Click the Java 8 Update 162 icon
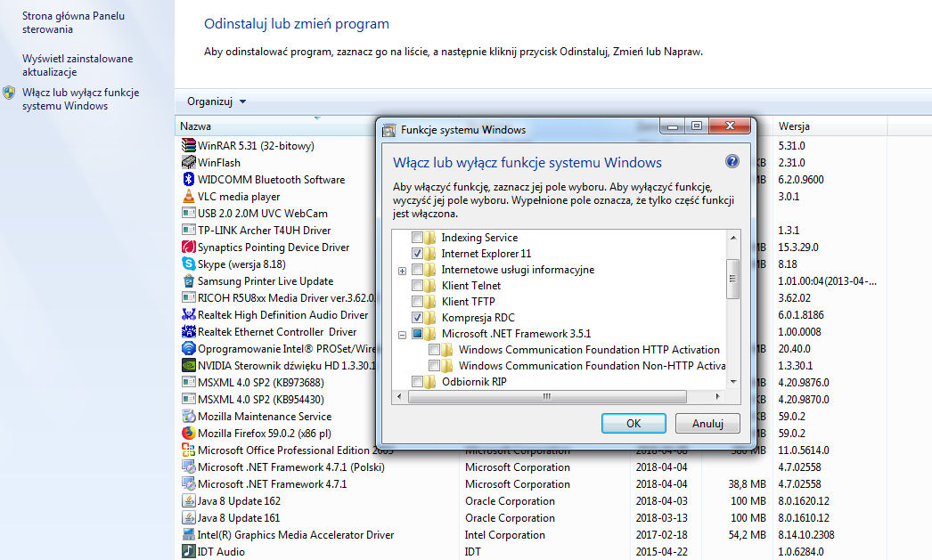The height and width of the screenshot is (560, 932). [x=188, y=501]
